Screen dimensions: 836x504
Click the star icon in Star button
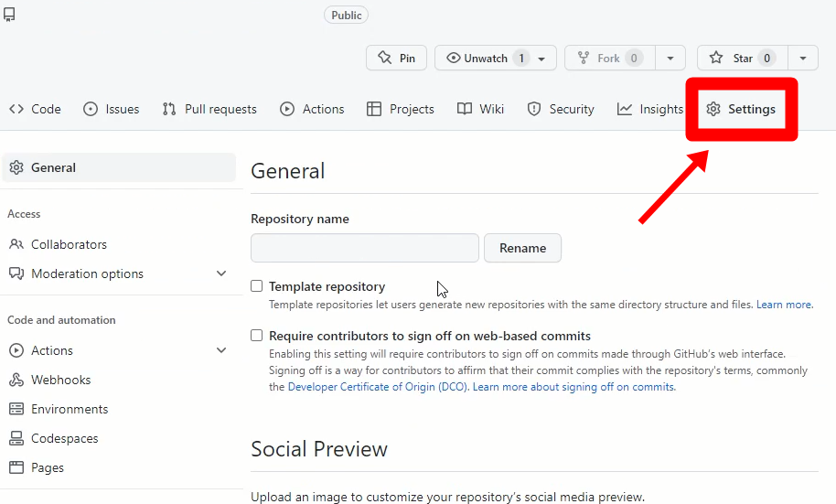(716, 58)
